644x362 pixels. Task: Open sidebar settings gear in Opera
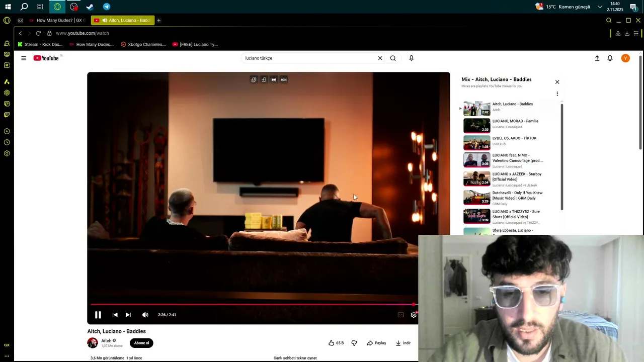(7, 153)
